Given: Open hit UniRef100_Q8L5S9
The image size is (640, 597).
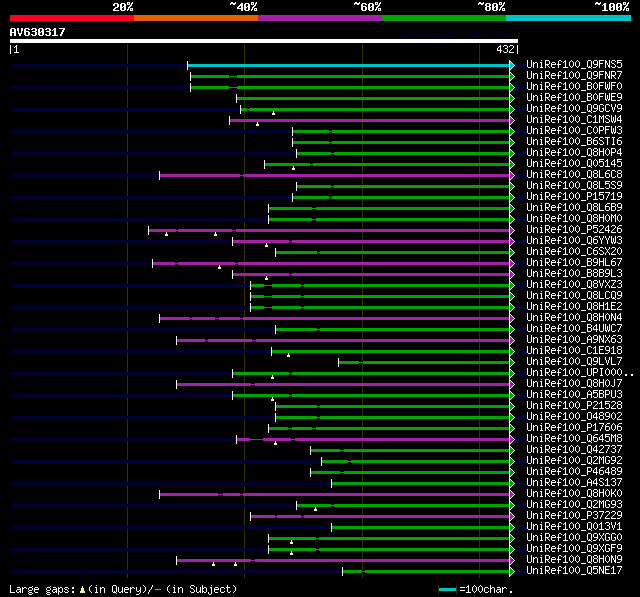Looking at the screenshot, I should (x=574, y=186).
